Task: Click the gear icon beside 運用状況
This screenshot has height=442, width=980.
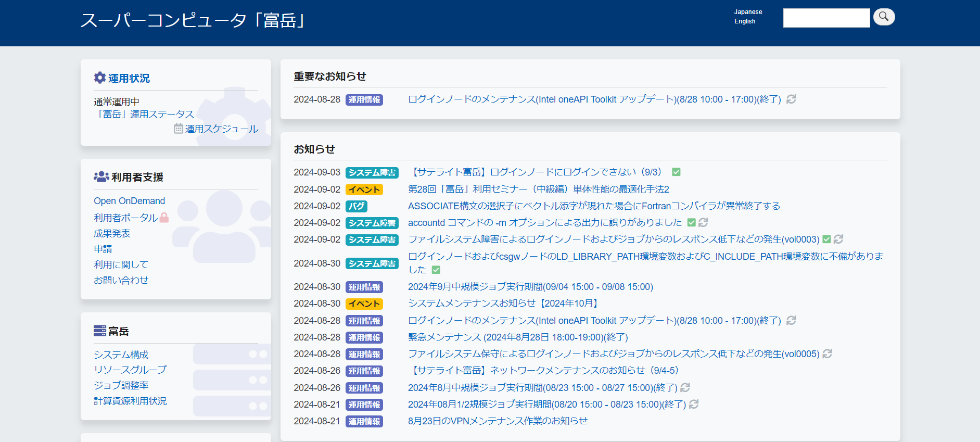Action: coord(99,78)
